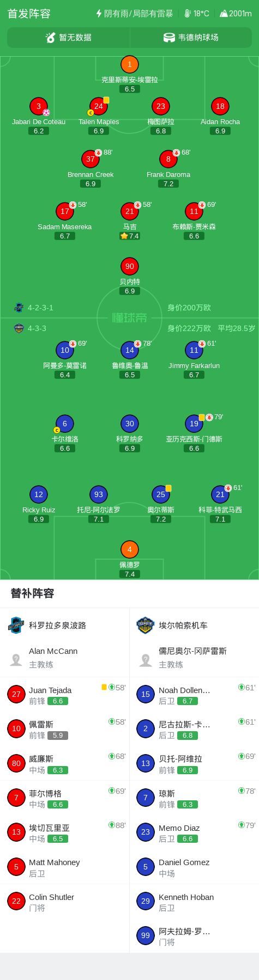Open substitute Juan Tejada's entry

[65, 695]
